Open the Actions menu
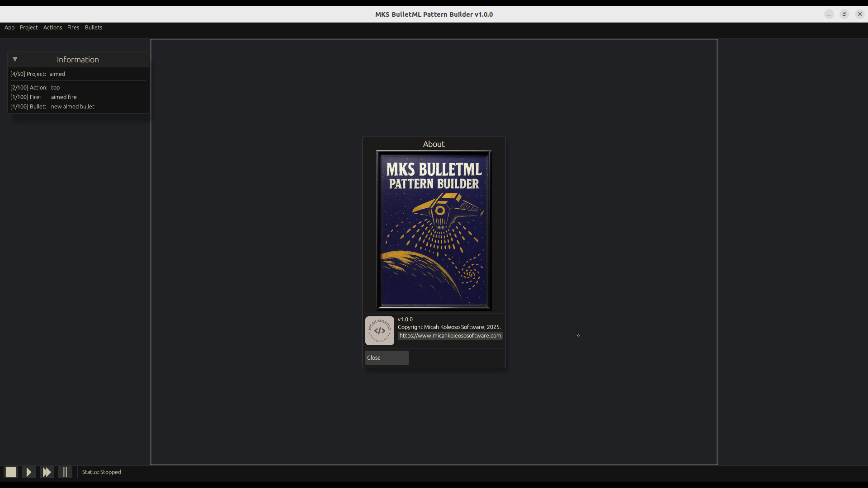The width and height of the screenshot is (868, 488). click(52, 28)
